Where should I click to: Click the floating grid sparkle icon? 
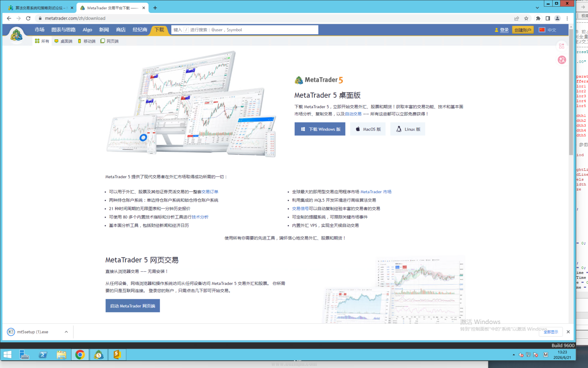[x=562, y=46]
